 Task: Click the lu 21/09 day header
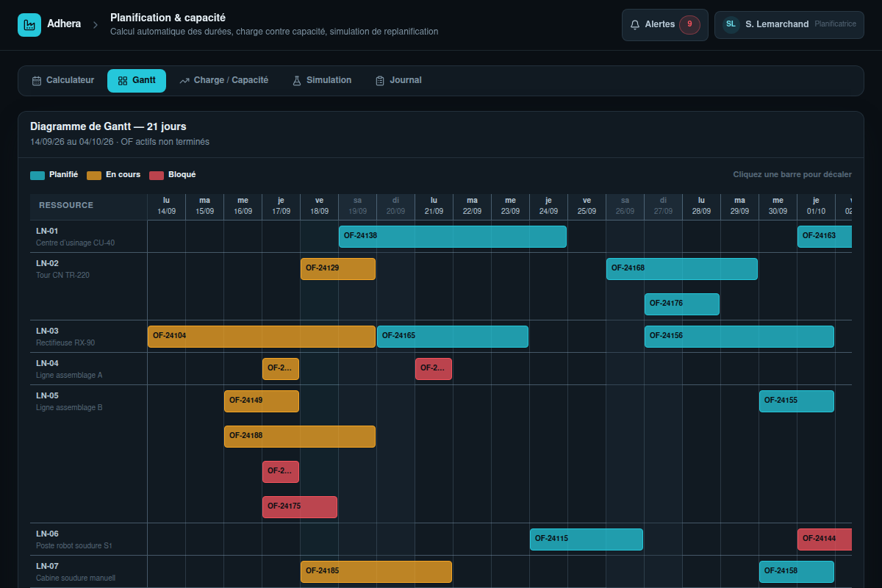pos(434,206)
